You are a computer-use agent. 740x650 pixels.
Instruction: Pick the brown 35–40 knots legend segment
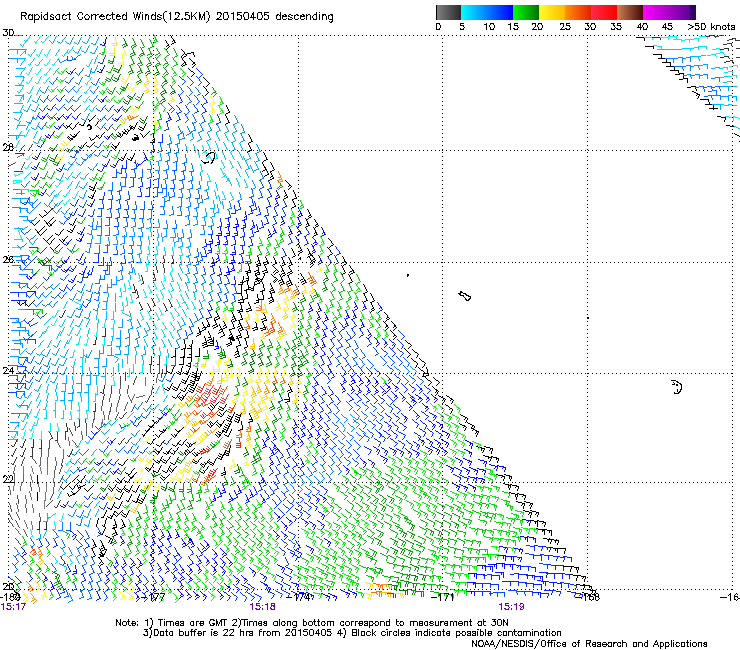click(x=630, y=12)
